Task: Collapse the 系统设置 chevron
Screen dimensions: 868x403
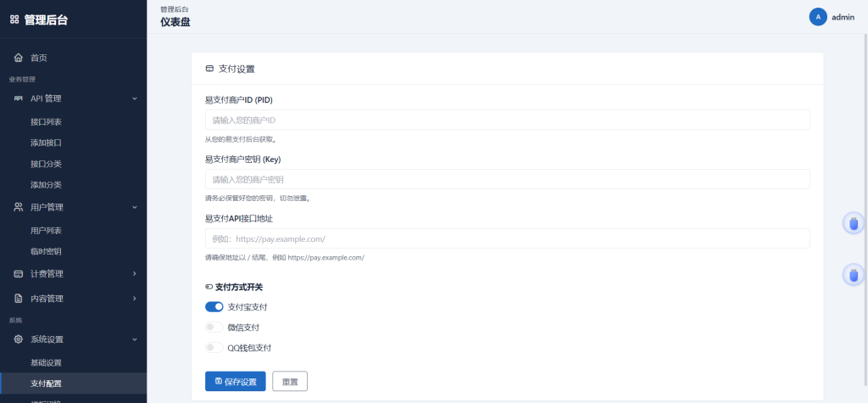Action: tap(135, 339)
